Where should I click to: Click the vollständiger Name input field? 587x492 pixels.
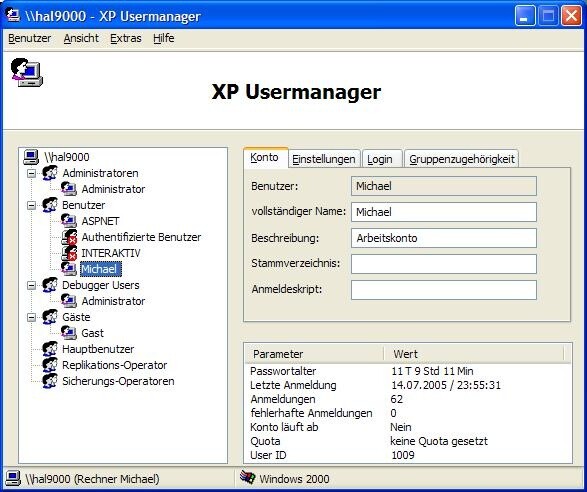coord(444,212)
